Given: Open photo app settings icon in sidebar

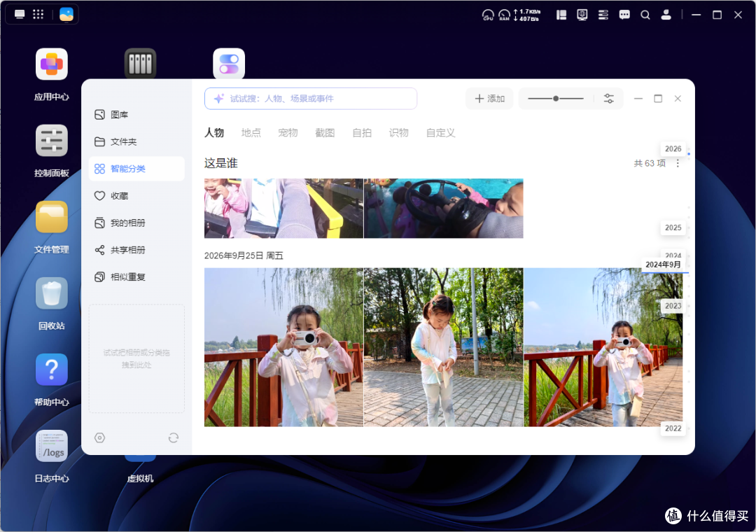Looking at the screenshot, I should tap(100, 438).
